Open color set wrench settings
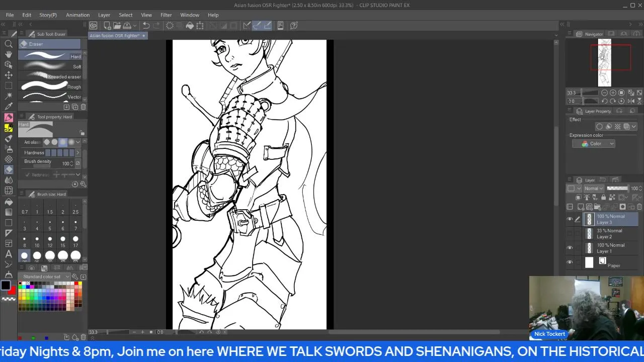The width and height of the screenshot is (644, 362). tap(75, 277)
